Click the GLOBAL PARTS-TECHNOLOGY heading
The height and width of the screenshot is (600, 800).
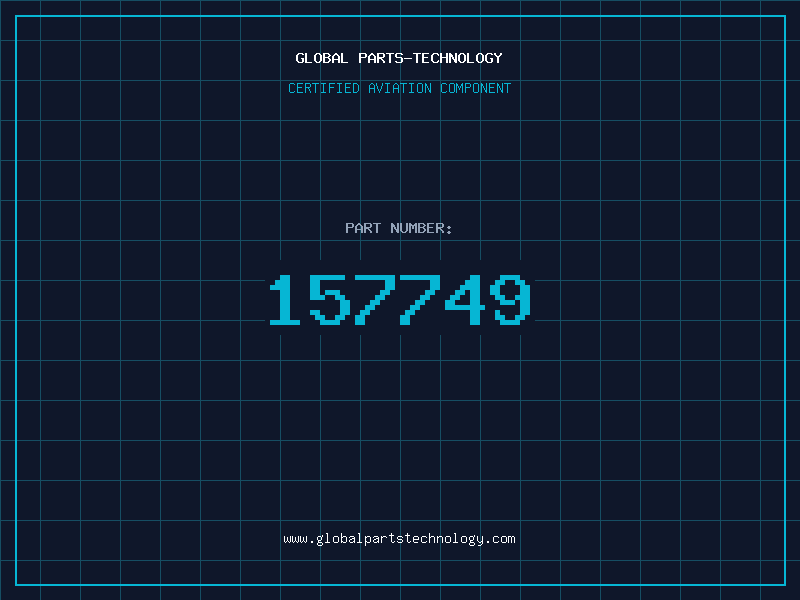(399, 58)
